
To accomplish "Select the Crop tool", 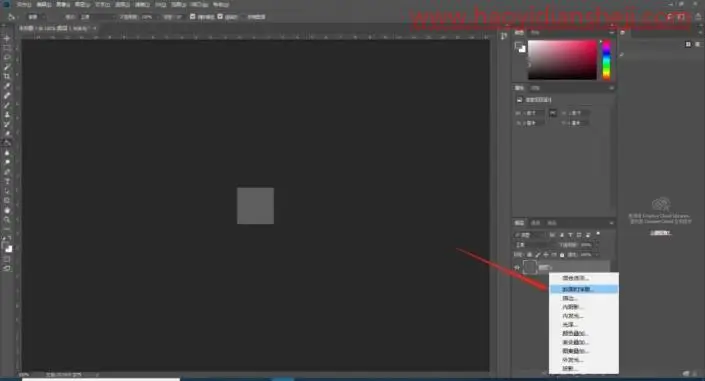I will 7,76.
